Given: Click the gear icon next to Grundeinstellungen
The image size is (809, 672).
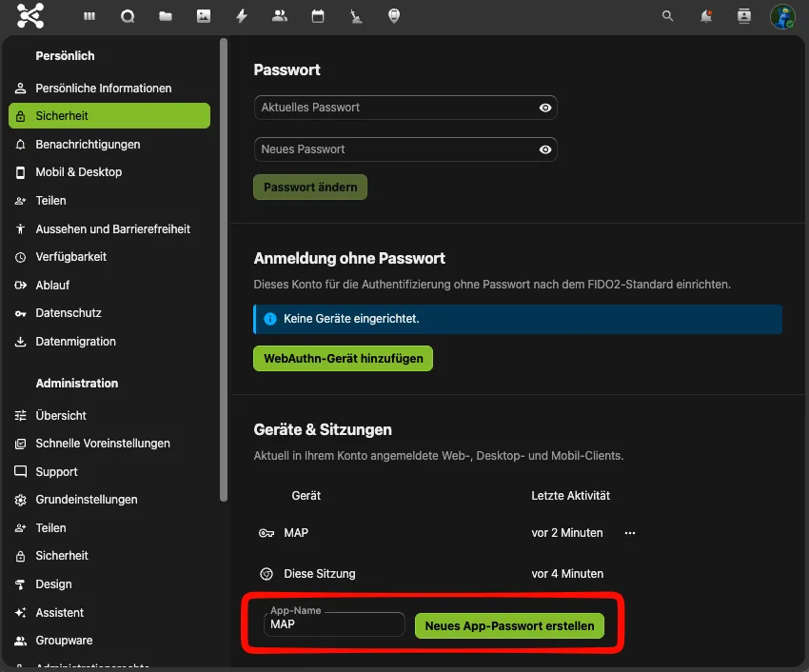Looking at the screenshot, I should (x=21, y=500).
